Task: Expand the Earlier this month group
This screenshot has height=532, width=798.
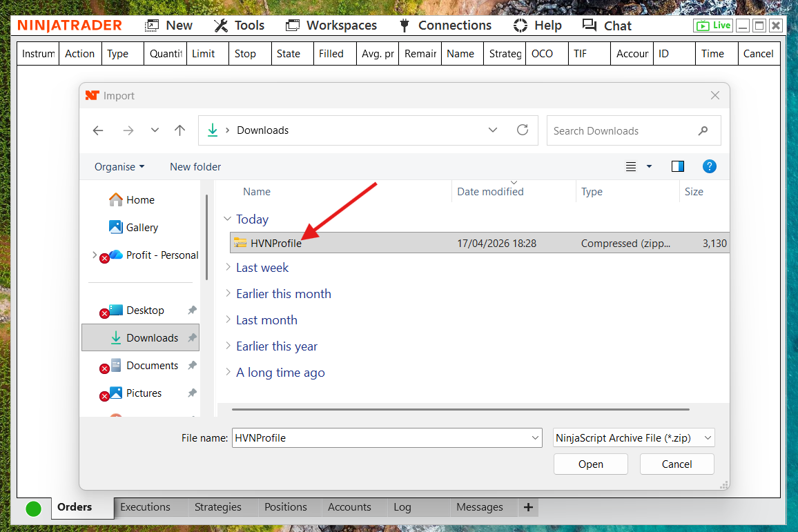Action: tap(228, 293)
